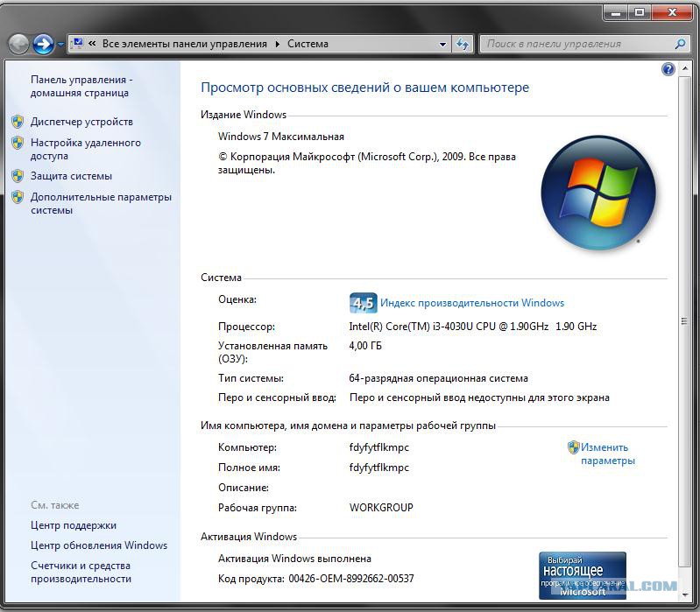Viewport: 700px width, 612px height.
Task: Open 'Диспетчер устройств' link
Action: (x=81, y=122)
